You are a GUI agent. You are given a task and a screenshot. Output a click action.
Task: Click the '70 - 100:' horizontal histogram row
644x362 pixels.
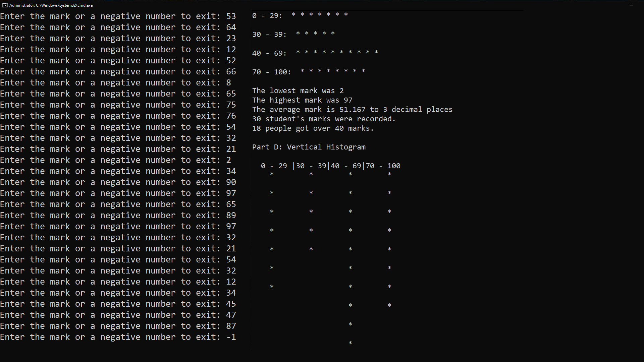pyautogui.click(x=309, y=72)
